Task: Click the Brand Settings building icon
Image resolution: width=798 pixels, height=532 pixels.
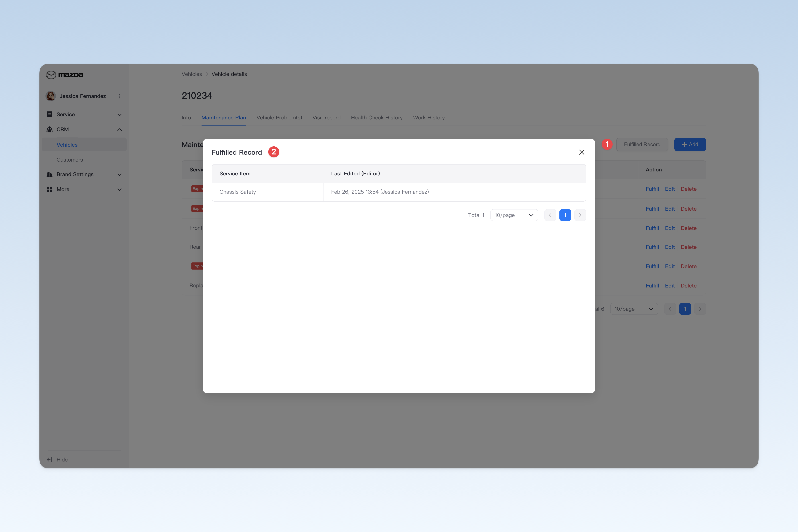Action: click(49, 174)
